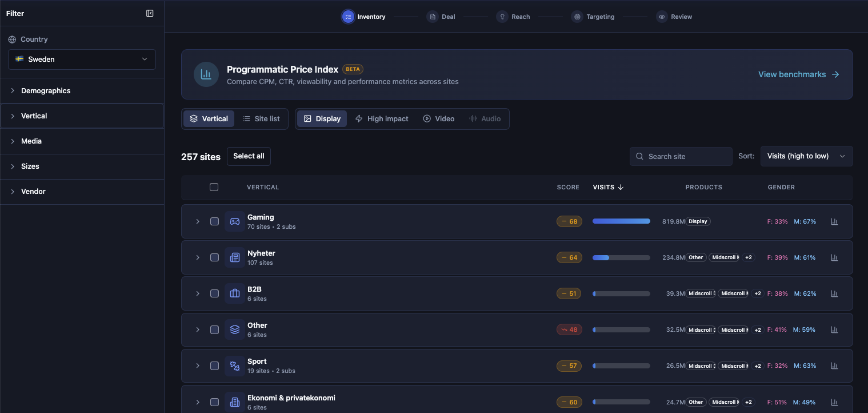Image resolution: width=868 pixels, height=413 pixels.
Task: Open the Sweden country dropdown
Action: point(82,59)
